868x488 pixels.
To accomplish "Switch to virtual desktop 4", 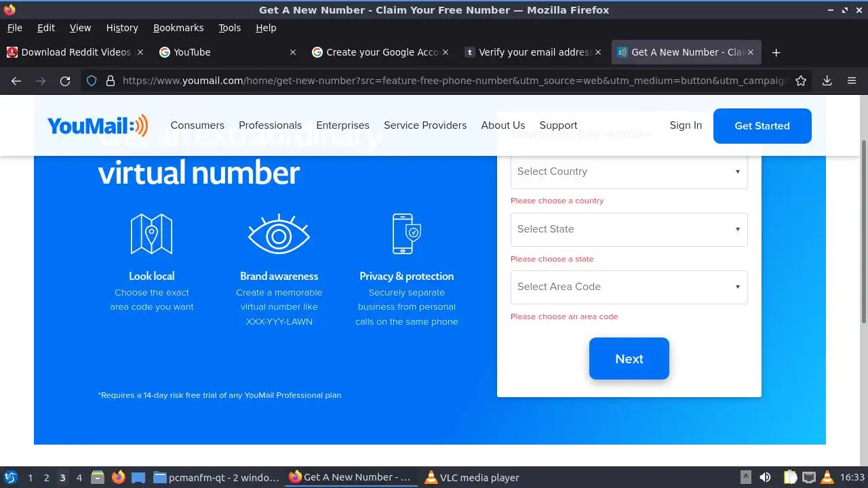I will click(79, 477).
